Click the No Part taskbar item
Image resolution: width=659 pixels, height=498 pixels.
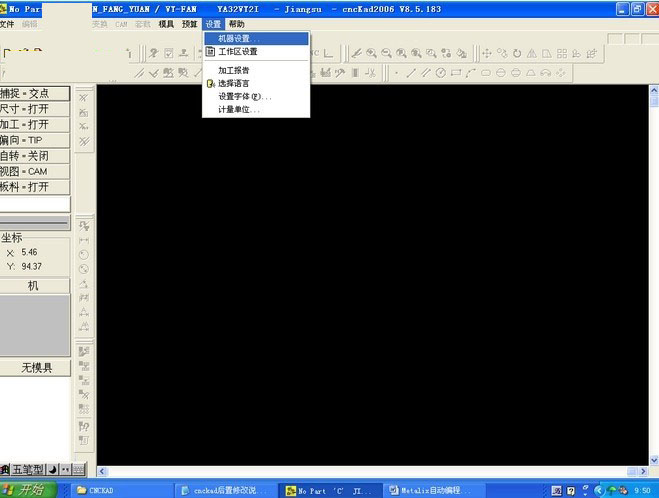[330, 490]
